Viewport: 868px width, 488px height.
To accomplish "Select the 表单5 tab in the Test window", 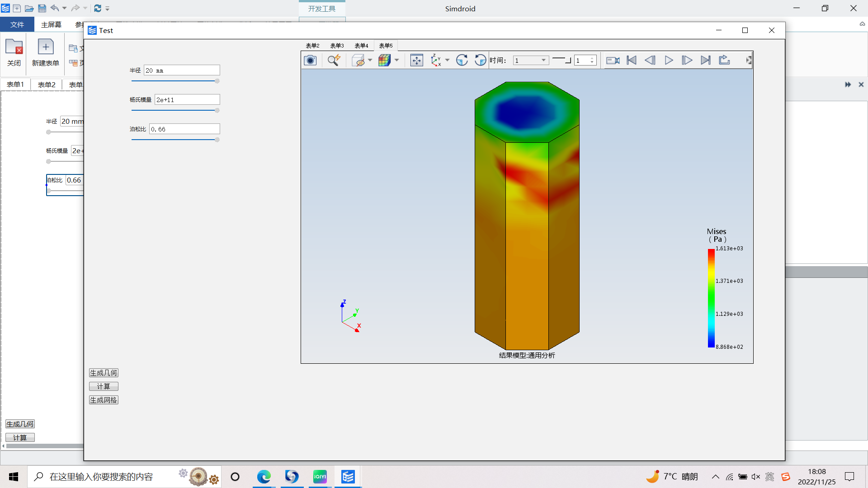I will point(386,46).
